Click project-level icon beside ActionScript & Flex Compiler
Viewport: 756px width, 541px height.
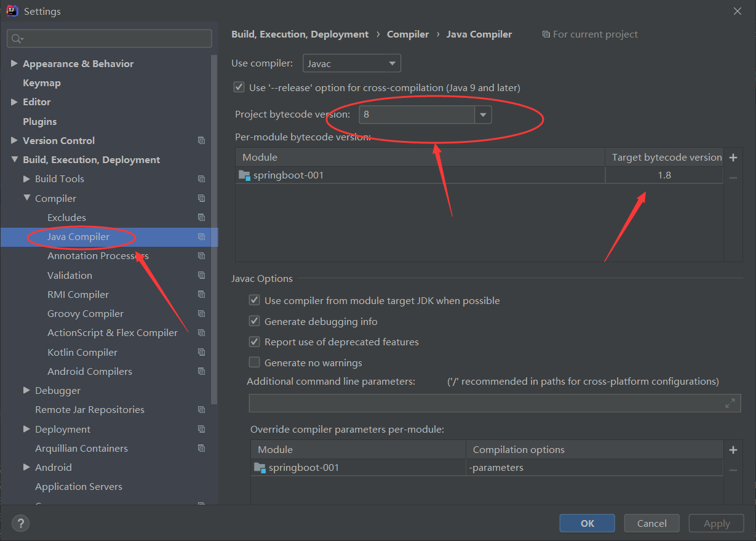pos(201,332)
